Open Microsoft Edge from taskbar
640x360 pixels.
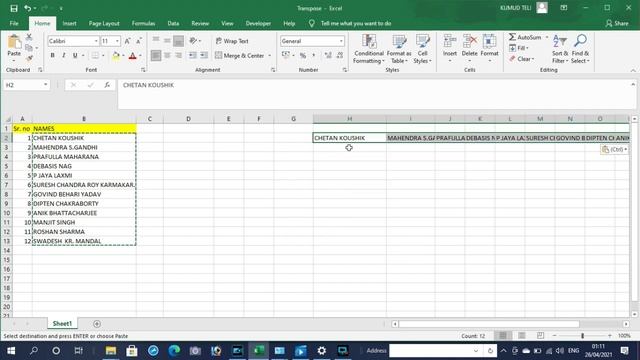tap(174, 351)
